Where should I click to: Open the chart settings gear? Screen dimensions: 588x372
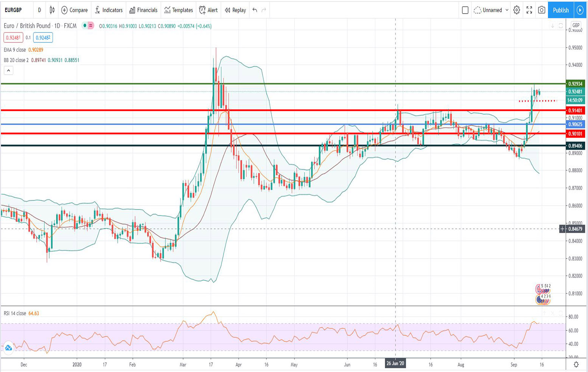(x=516, y=10)
